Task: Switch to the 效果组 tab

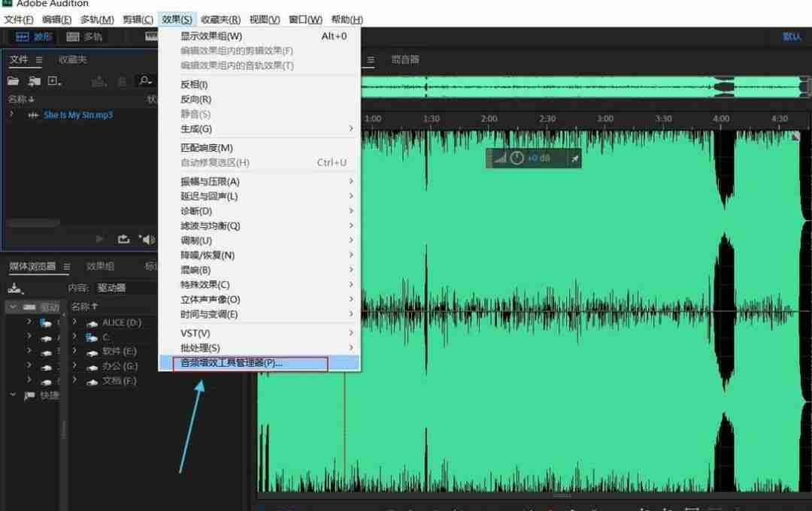Action: coord(101,266)
